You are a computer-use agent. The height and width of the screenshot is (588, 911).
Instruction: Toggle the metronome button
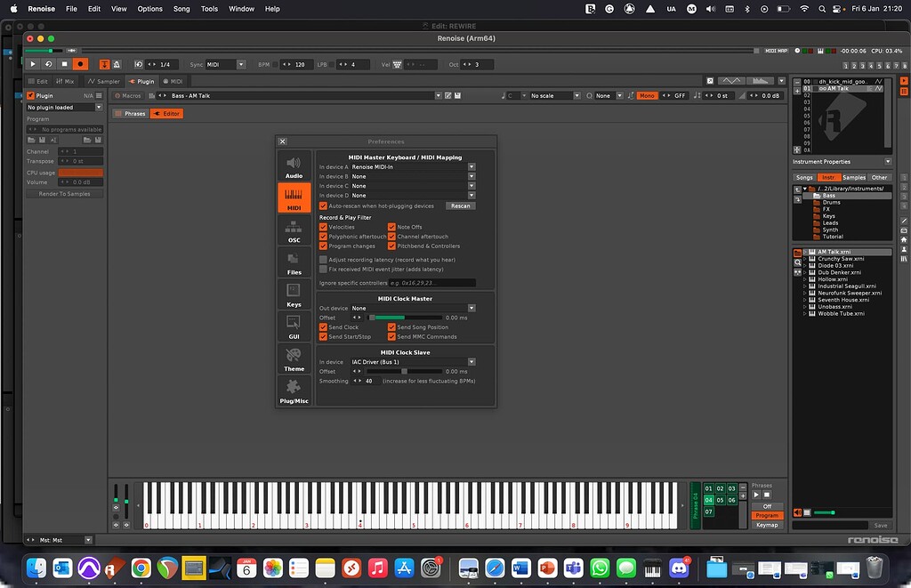[117, 65]
